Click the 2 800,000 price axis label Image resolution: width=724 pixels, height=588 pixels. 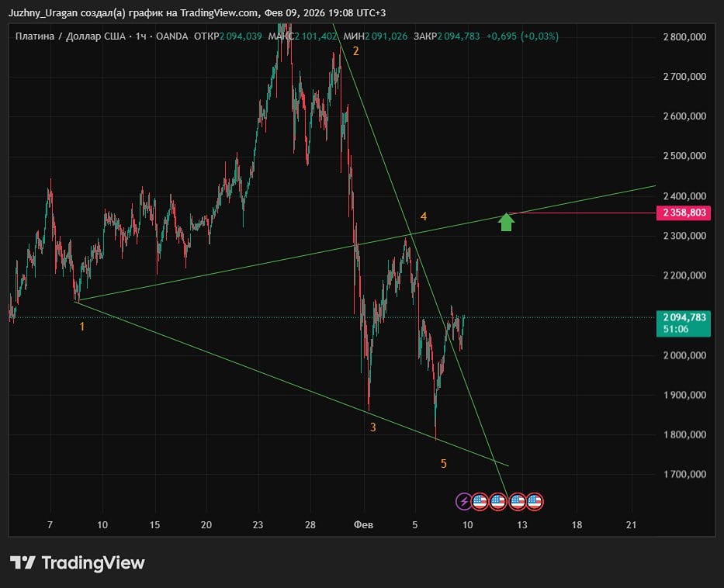[684, 37]
